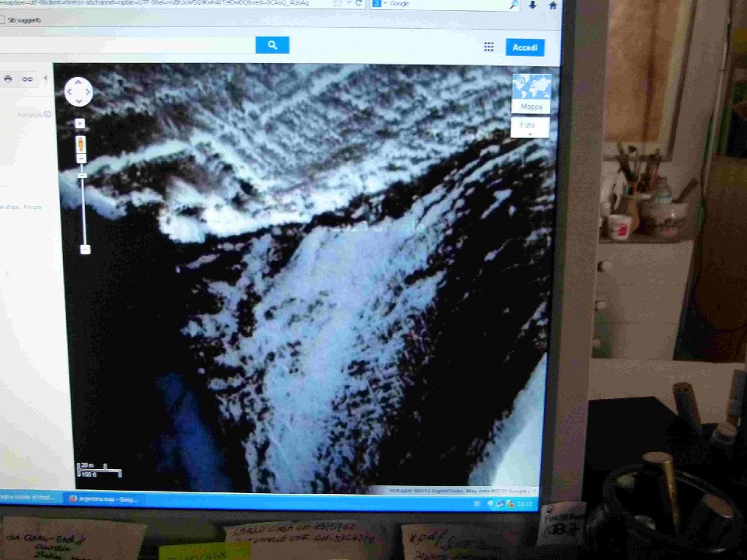
Task: Switch to the first taskbar window
Action: coord(30,498)
